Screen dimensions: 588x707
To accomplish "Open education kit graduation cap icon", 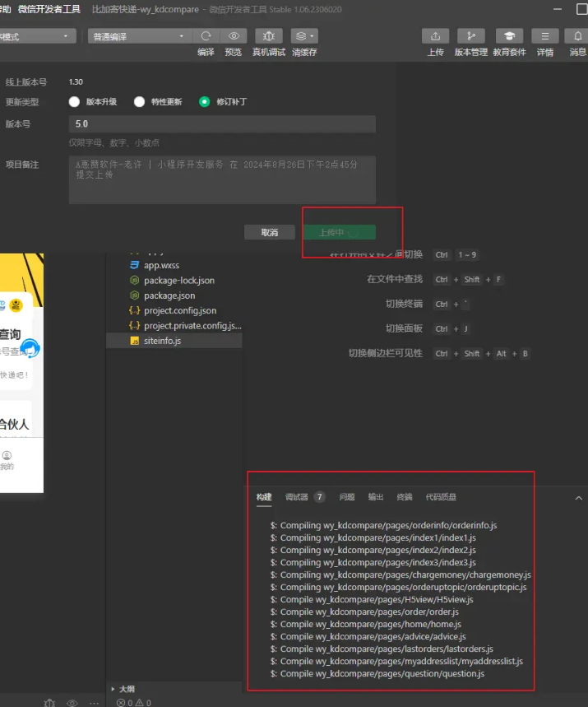I will pyautogui.click(x=509, y=36).
